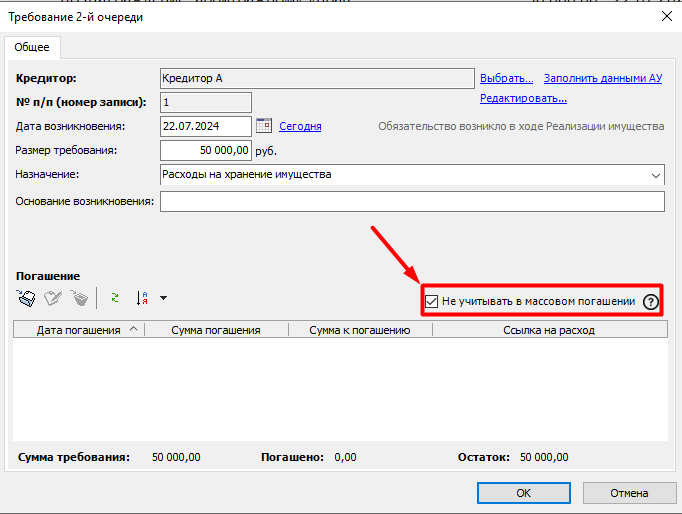Expand the 'Назначение' dropdown list
The height and width of the screenshot is (514, 682).
(x=656, y=175)
